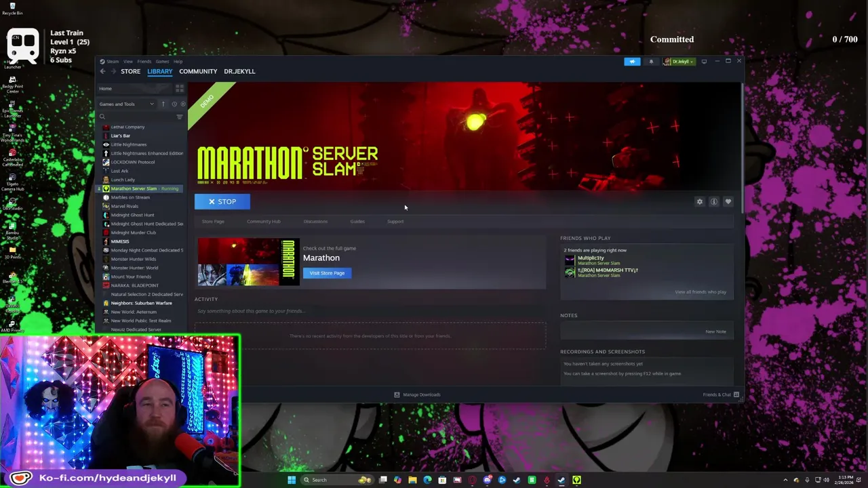Open the Friends menu
The height and width of the screenshot is (488, 868).
[x=144, y=62]
